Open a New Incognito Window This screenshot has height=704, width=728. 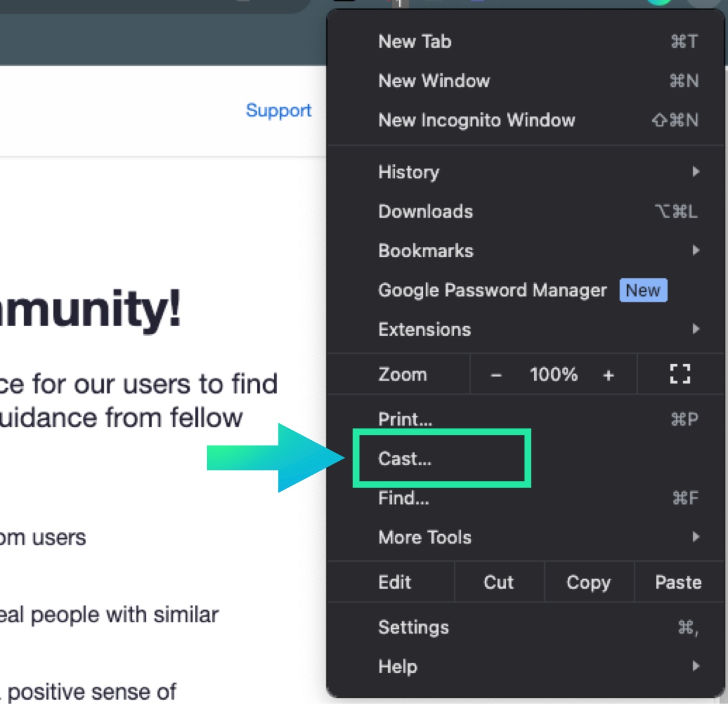coord(476,120)
